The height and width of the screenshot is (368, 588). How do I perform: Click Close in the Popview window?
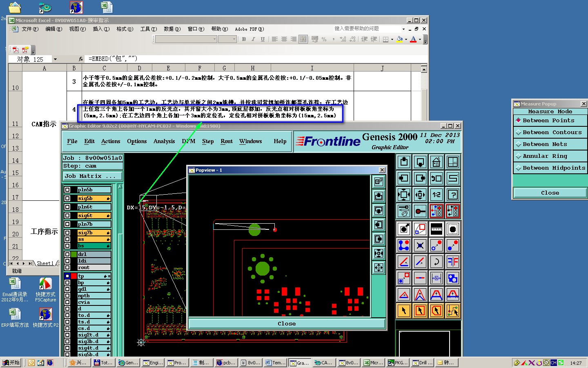(x=287, y=323)
